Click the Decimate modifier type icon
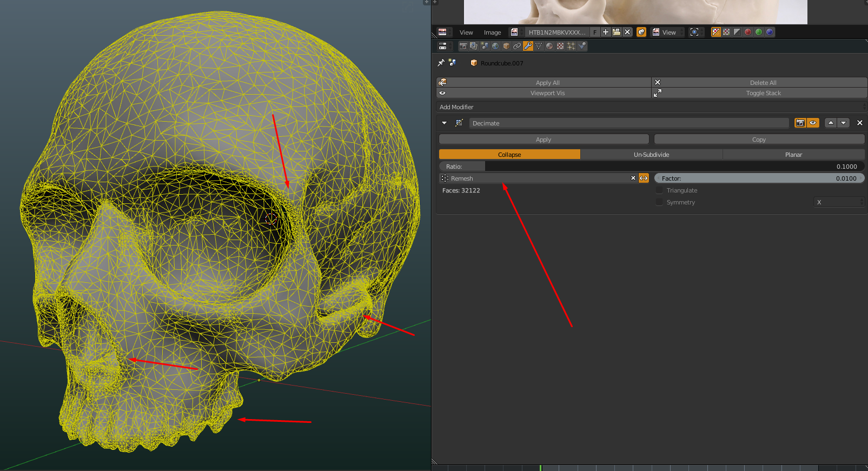 459,123
